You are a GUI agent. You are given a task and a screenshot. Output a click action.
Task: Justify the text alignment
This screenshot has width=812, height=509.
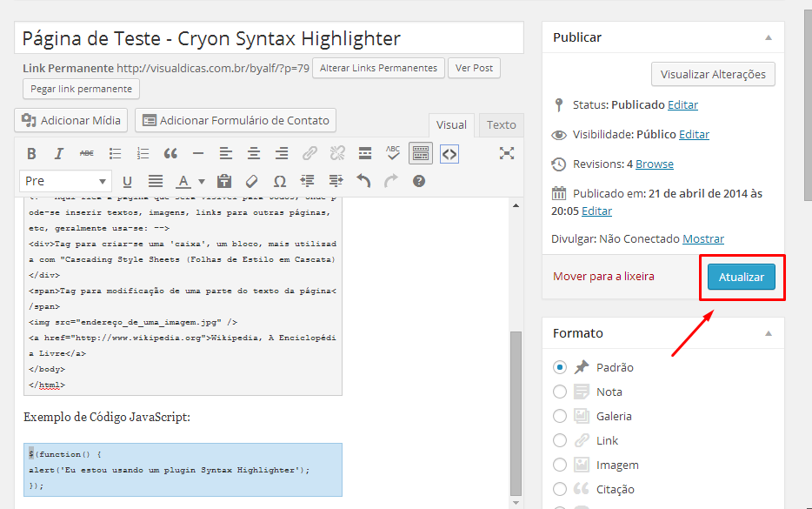pyautogui.click(x=156, y=182)
